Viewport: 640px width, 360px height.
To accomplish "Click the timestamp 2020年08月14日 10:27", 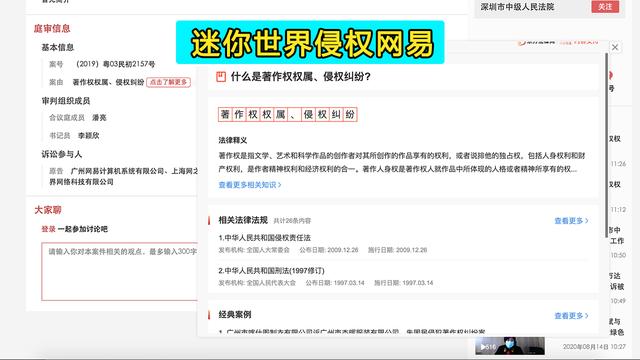I will (x=594, y=347).
